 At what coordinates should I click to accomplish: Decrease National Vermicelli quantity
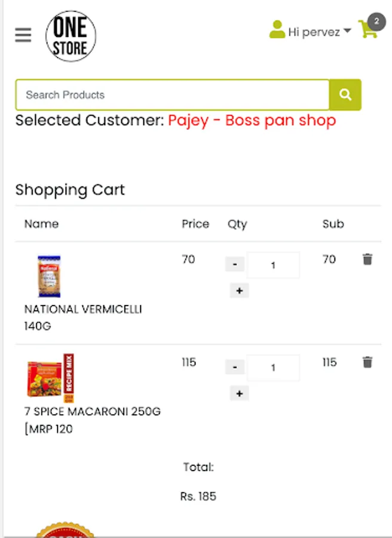(x=235, y=264)
